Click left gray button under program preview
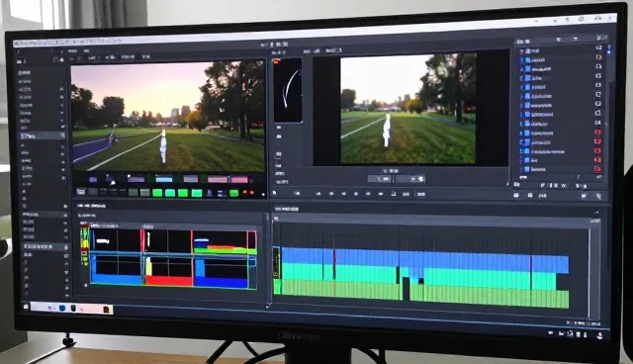Screen dimensions: 633x364 [x=379, y=178]
